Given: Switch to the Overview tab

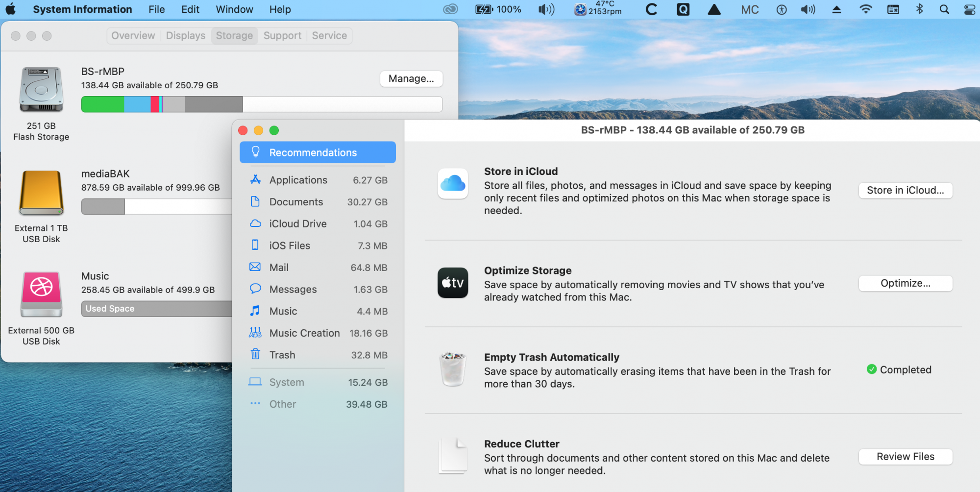Looking at the screenshot, I should 133,35.
